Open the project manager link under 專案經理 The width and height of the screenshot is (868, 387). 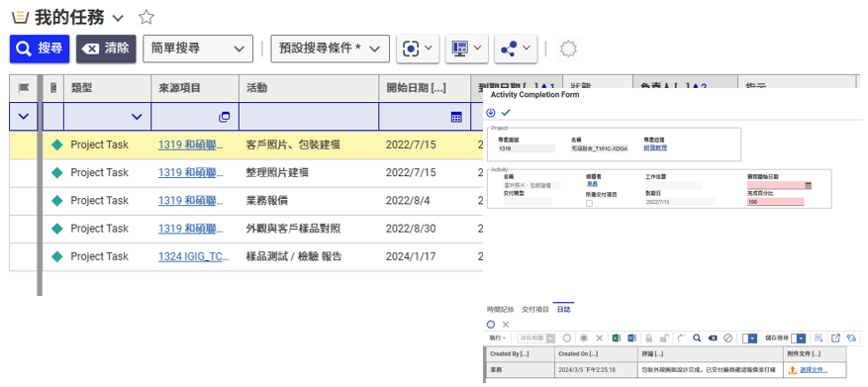coord(655,148)
